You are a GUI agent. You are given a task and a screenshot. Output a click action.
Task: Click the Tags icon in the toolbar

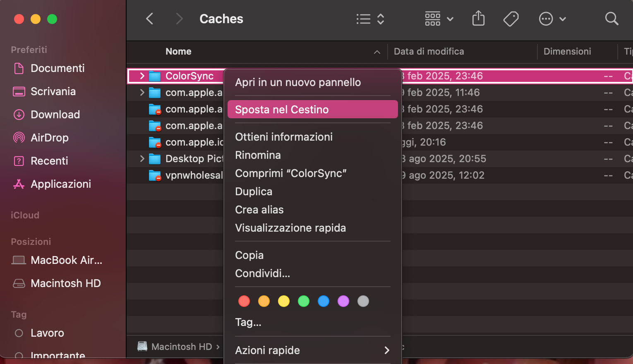coord(511,19)
